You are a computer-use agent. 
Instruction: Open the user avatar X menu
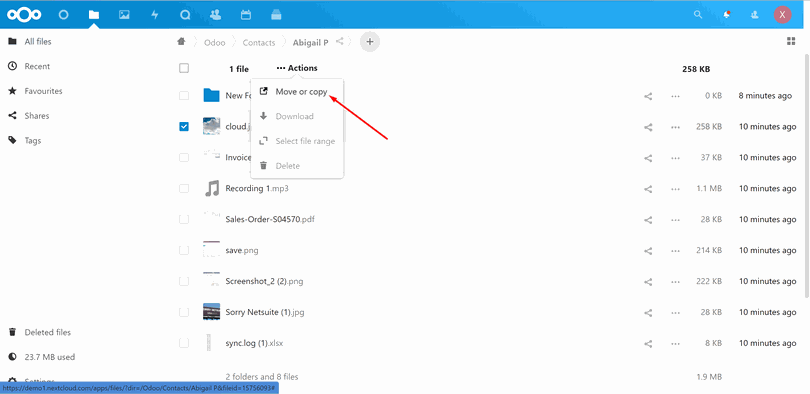coord(783,14)
